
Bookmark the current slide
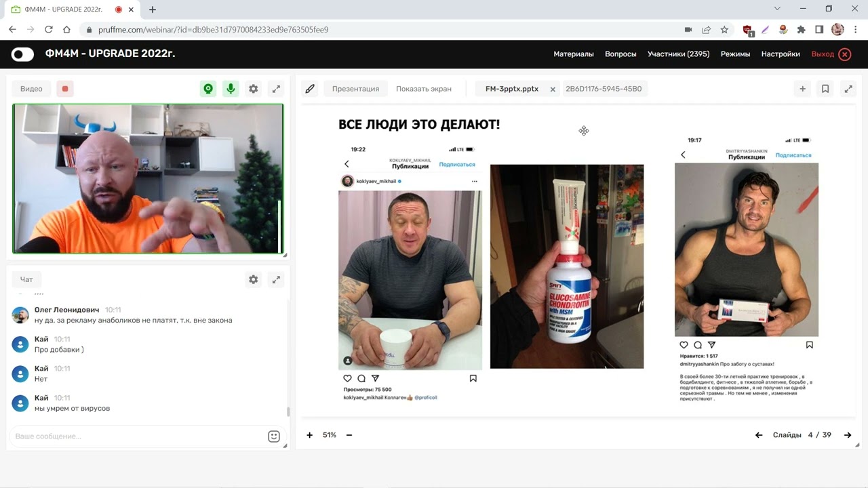pyautogui.click(x=825, y=88)
